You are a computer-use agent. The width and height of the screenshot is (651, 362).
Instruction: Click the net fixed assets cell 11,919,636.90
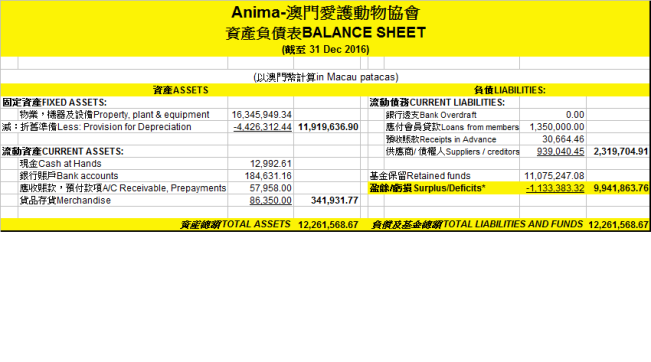coord(328,127)
